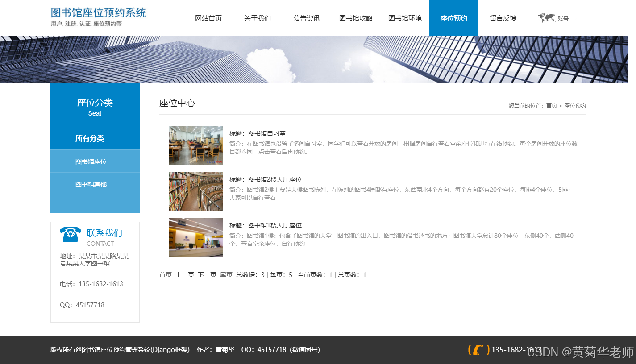This screenshot has height=364, width=636.
Task: Click the study room photo thumbnail
Action: 195,145
